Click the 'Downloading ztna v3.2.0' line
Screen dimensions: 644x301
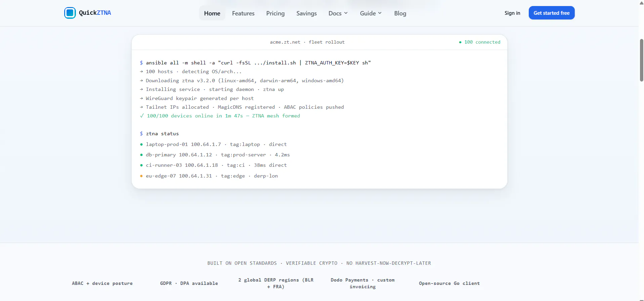(242, 81)
